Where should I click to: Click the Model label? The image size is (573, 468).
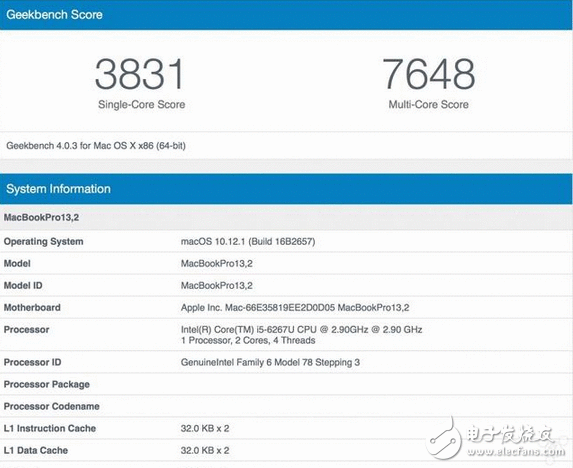tap(17, 263)
